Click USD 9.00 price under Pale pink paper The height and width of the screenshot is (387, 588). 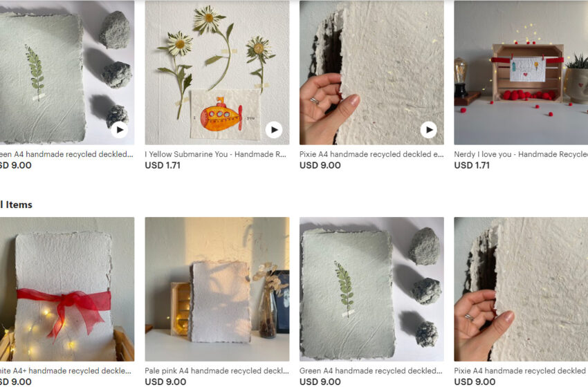(x=165, y=381)
